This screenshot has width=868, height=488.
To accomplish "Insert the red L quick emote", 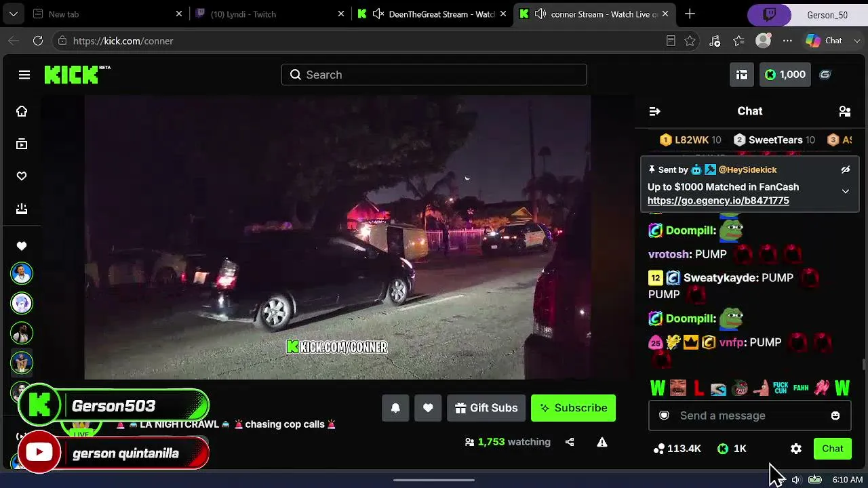I will [x=698, y=388].
